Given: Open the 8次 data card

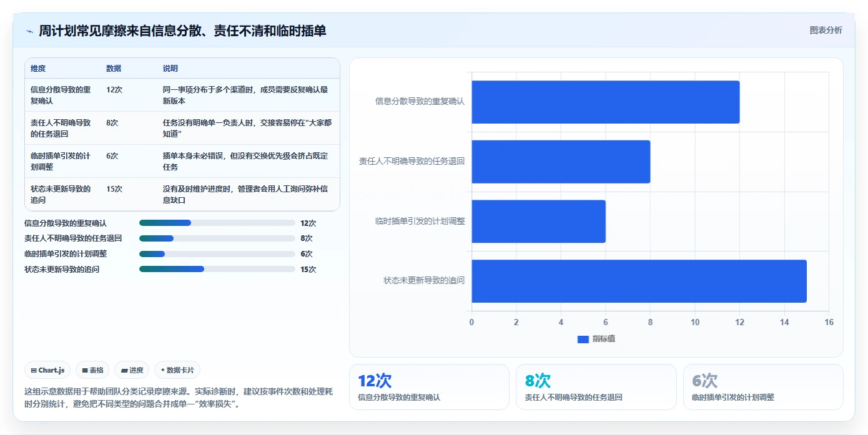Looking at the screenshot, I should [596, 387].
